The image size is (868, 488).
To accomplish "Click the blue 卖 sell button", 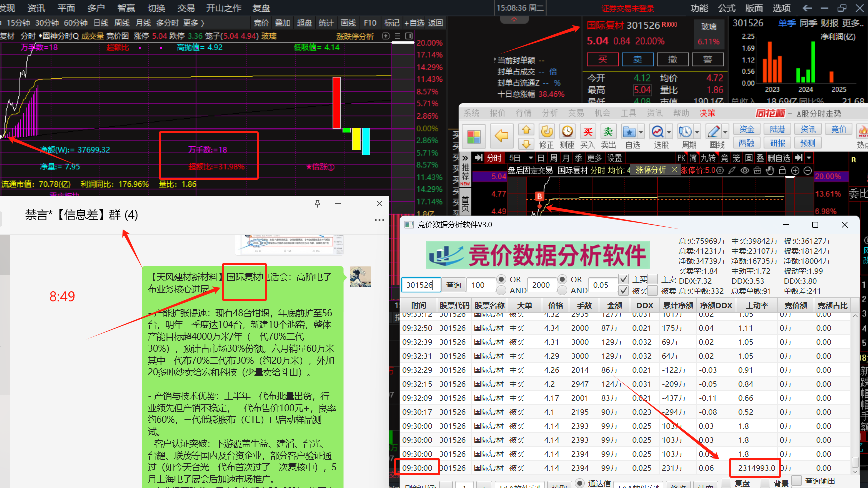I will pos(638,59).
